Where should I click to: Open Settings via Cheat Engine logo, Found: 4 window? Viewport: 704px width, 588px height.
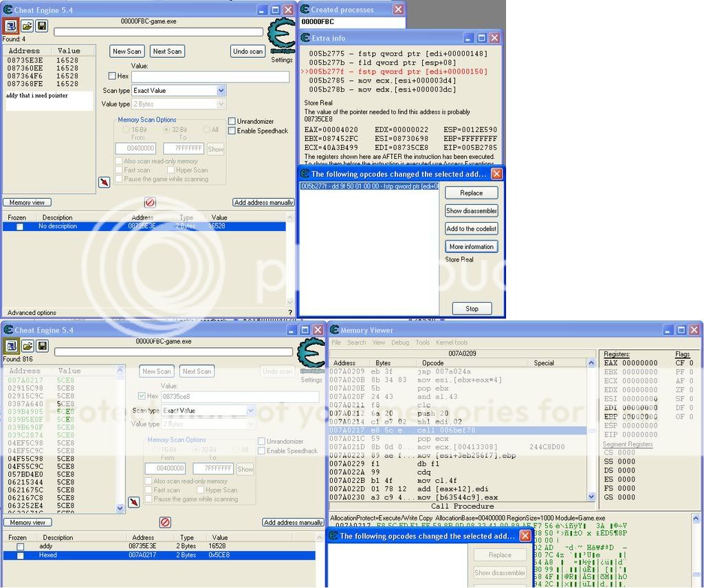[282, 39]
